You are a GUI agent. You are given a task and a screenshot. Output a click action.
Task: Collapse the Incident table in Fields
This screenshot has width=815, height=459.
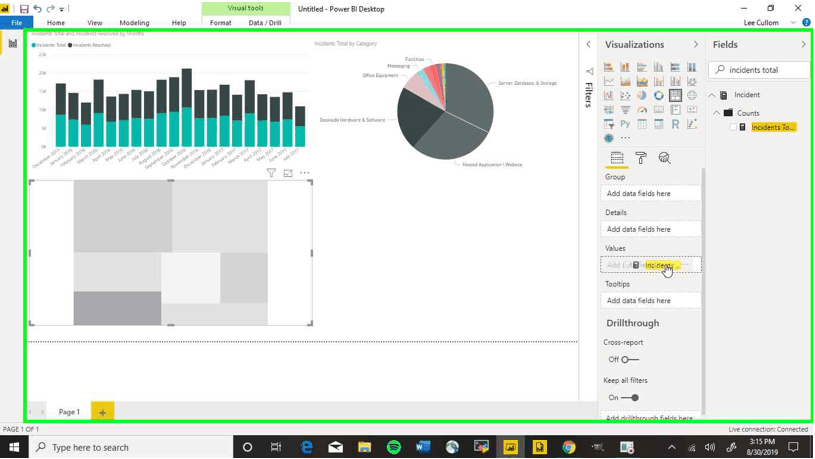(712, 95)
